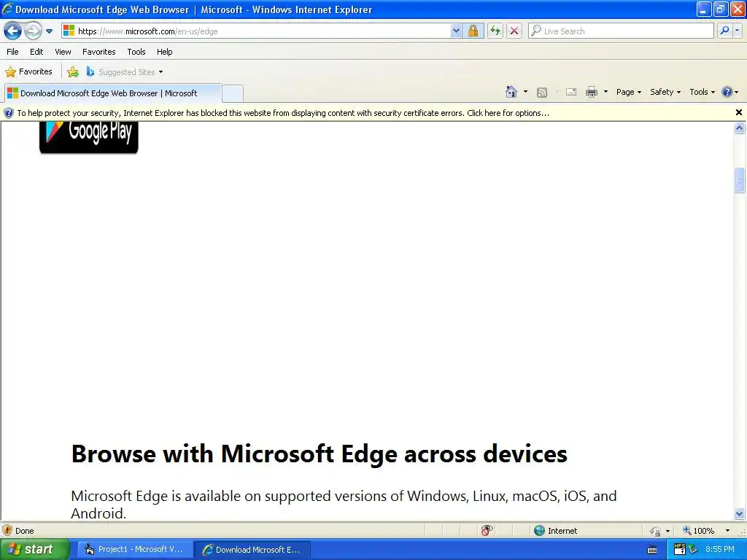The height and width of the screenshot is (560, 747).
Task: Click the Read Mail icon
Action: click(571, 92)
